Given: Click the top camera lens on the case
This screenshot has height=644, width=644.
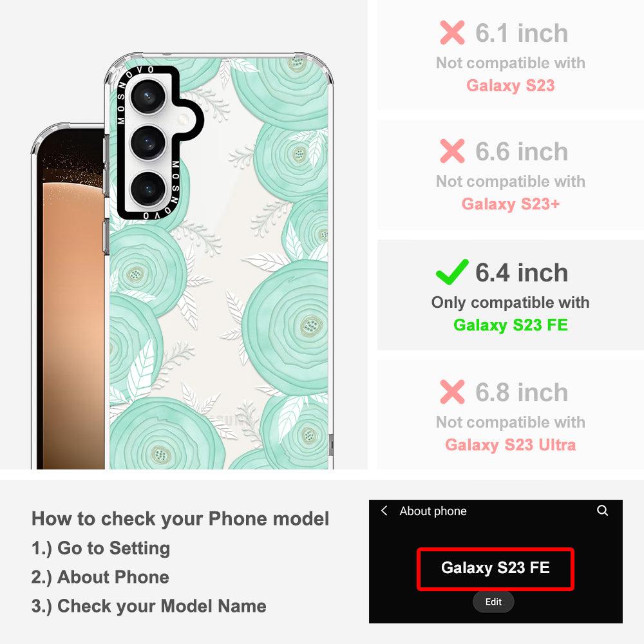Looking at the screenshot, I should [x=148, y=97].
